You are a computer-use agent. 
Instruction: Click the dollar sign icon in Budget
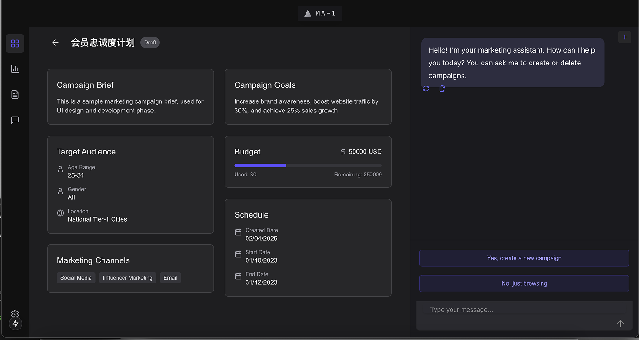(x=343, y=152)
